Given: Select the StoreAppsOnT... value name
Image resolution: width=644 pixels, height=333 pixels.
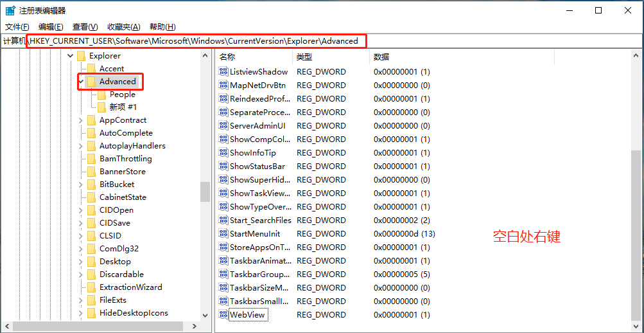Looking at the screenshot, I should click(259, 248).
